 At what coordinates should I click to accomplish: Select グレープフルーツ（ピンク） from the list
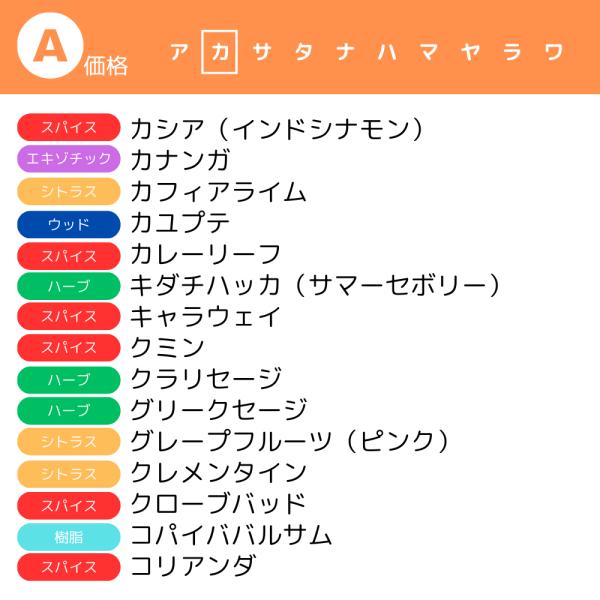point(290,441)
